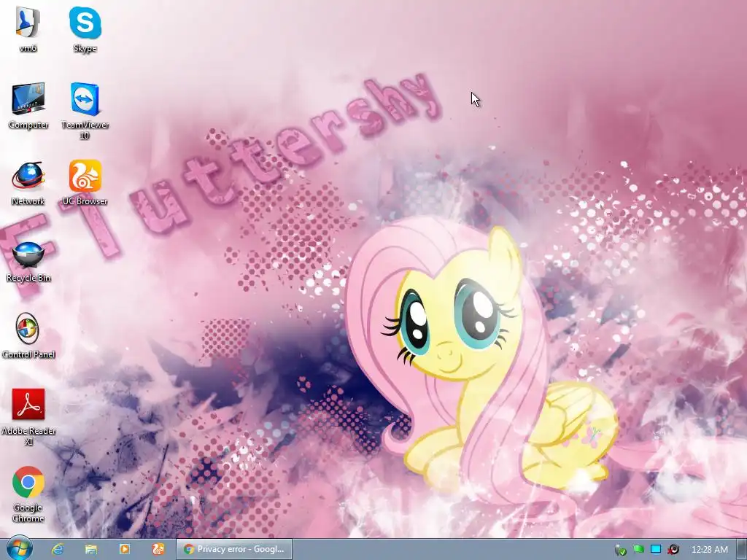Select the UC Browser desktop shortcut

point(85,182)
